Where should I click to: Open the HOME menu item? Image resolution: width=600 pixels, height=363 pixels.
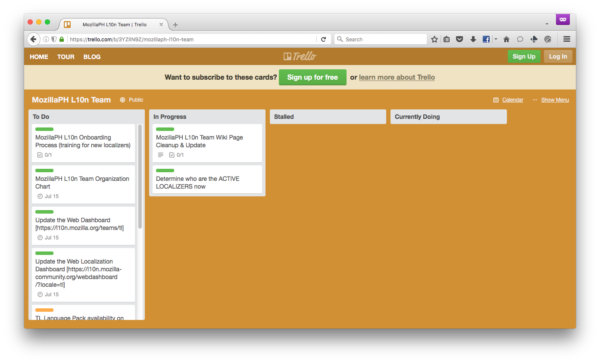click(39, 57)
